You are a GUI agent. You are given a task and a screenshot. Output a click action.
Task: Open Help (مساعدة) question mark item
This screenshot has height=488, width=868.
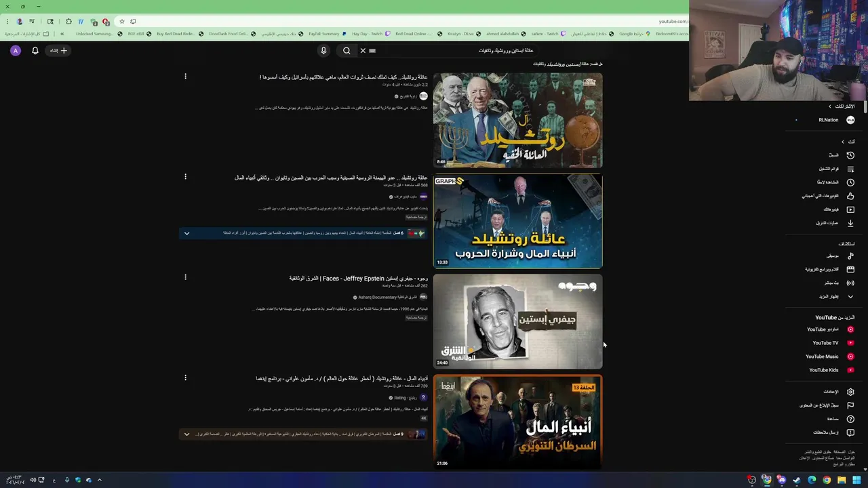coord(840,419)
